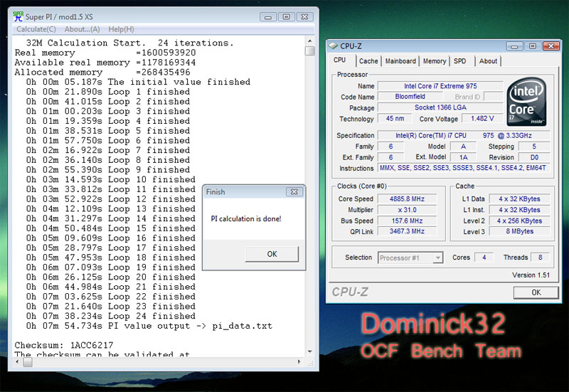
Task: Minimize the CPU-Z window
Action: (x=514, y=46)
